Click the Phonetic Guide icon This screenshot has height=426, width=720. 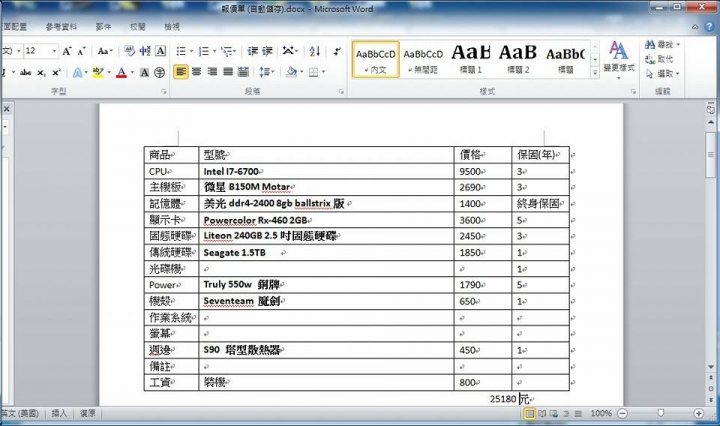145,51
